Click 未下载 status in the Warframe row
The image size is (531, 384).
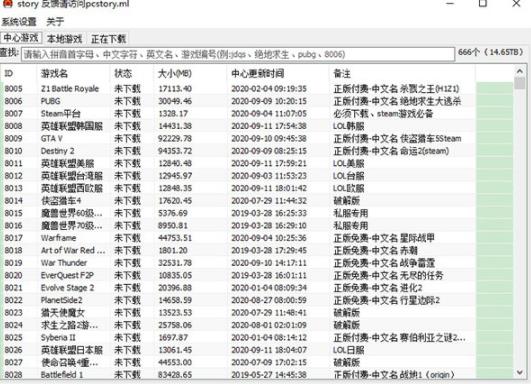click(x=127, y=238)
